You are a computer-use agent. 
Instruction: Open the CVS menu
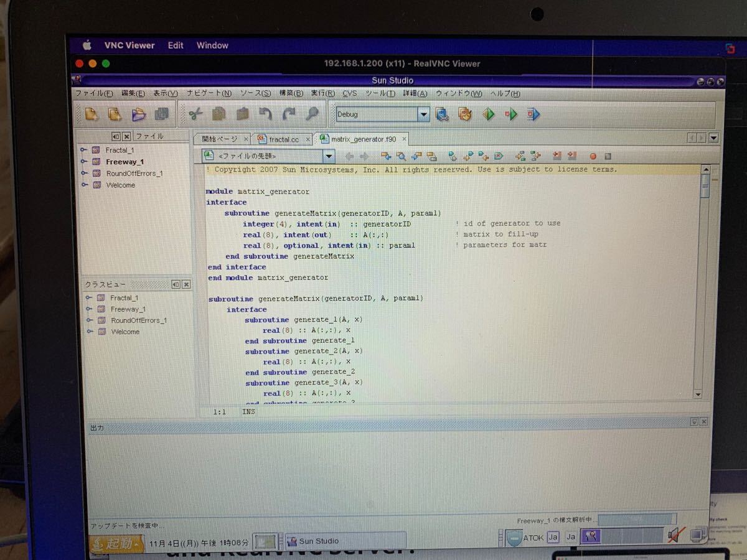point(349,93)
